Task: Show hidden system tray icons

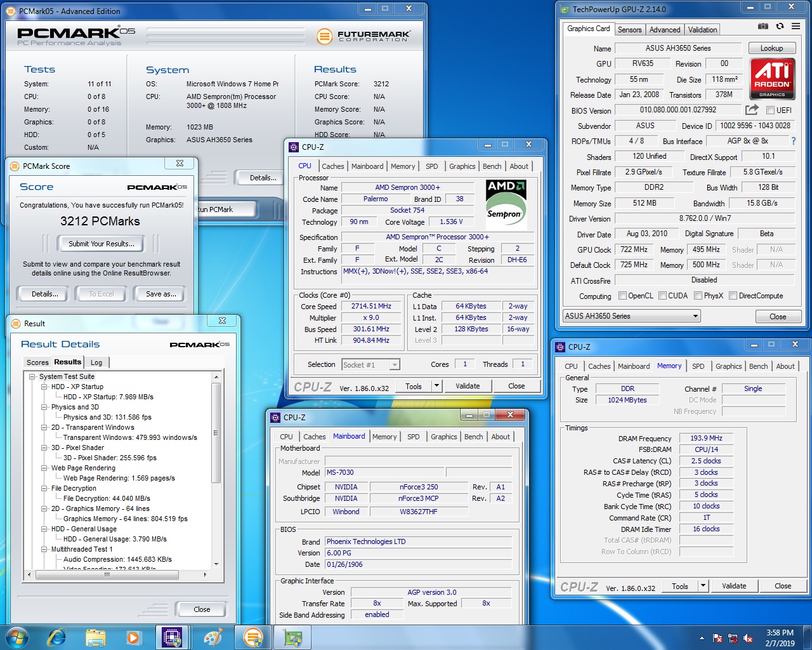Action: tap(702, 638)
